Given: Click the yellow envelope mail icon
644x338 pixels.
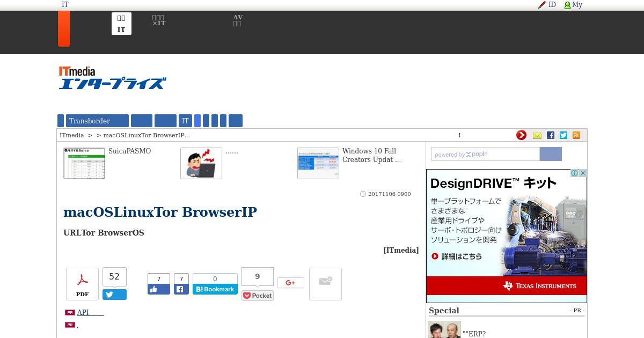Looking at the screenshot, I should tap(537, 136).
